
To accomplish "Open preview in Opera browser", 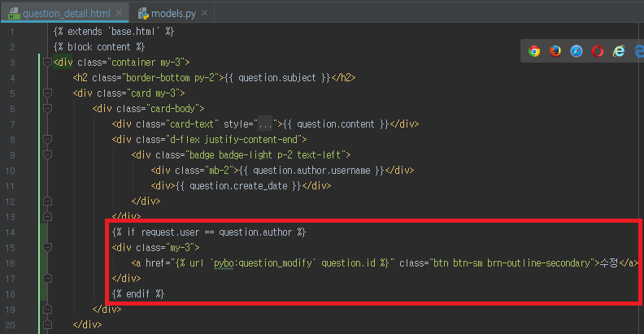I will coord(598,51).
